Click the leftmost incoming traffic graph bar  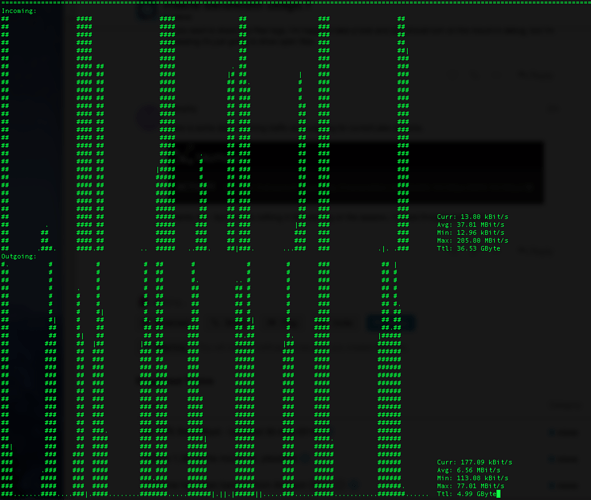click(x=5, y=133)
